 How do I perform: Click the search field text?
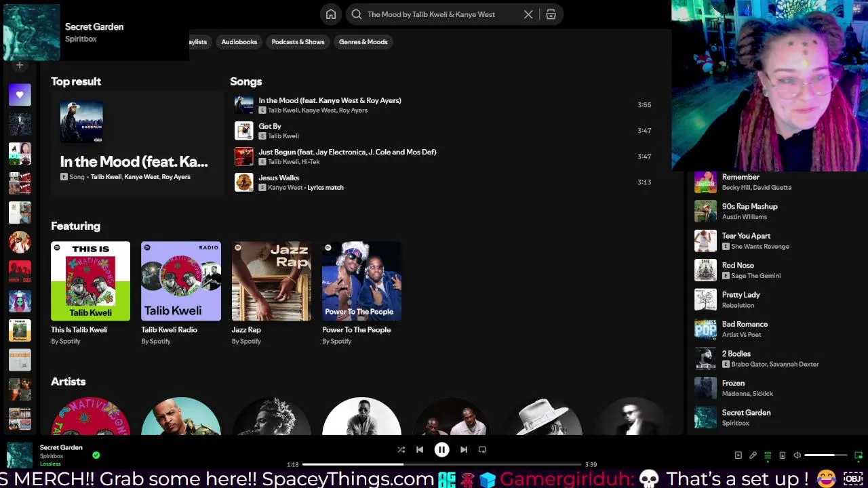[431, 14]
